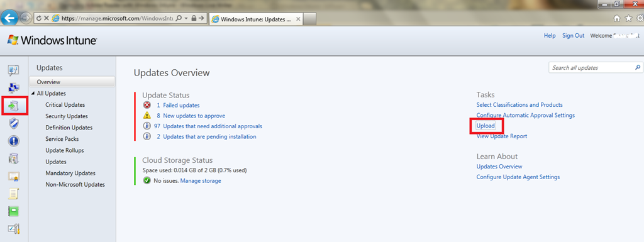
Task: Click the Go arrow in address bar
Action: (201, 18)
